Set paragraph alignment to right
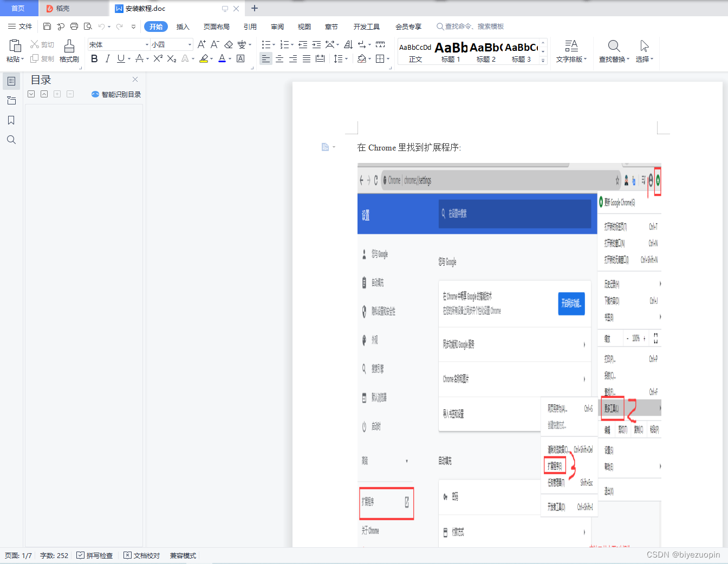The height and width of the screenshot is (564, 728). click(x=293, y=58)
